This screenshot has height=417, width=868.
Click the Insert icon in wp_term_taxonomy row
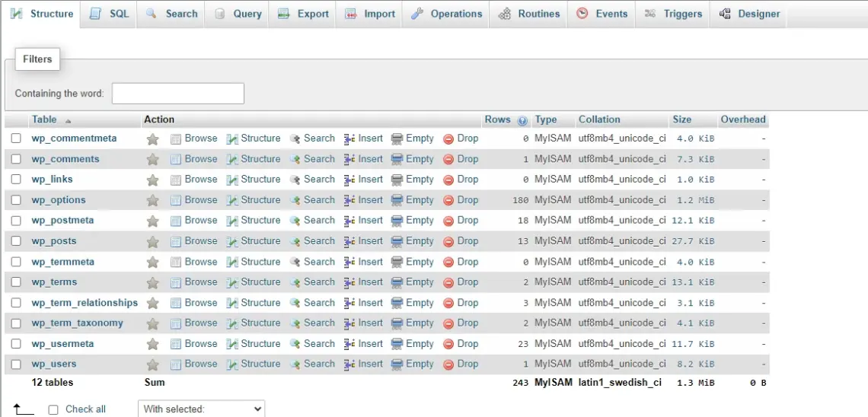coord(349,323)
